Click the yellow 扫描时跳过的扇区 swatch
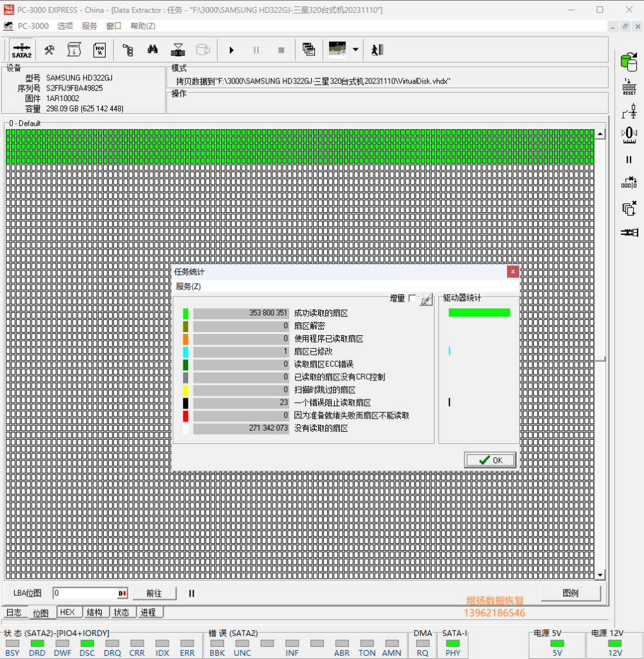The height and width of the screenshot is (659, 644). click(x=185, y=390)
